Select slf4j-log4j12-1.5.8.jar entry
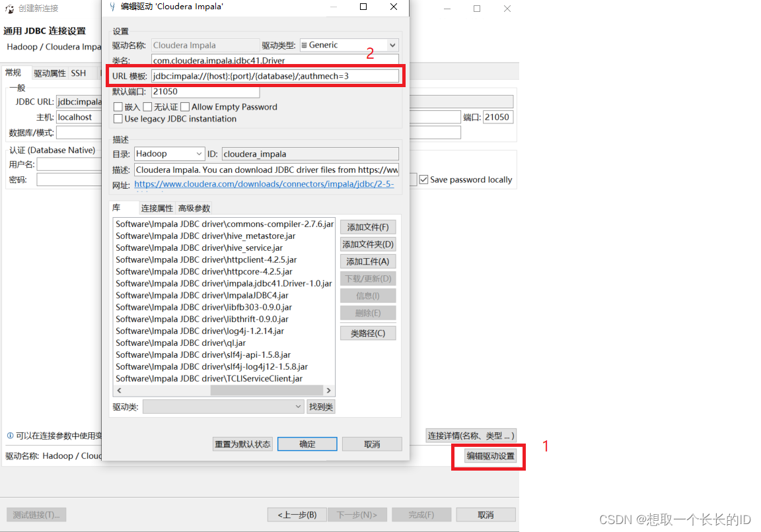The height and width of the screenshot is (532, 761). tap(211, 366)
